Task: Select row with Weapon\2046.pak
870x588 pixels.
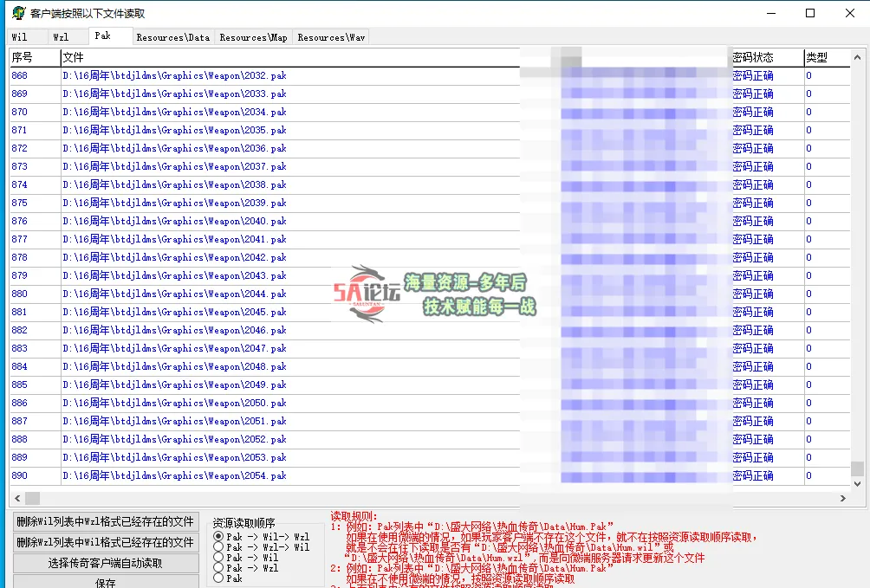Action: click(x=430, y=330)
